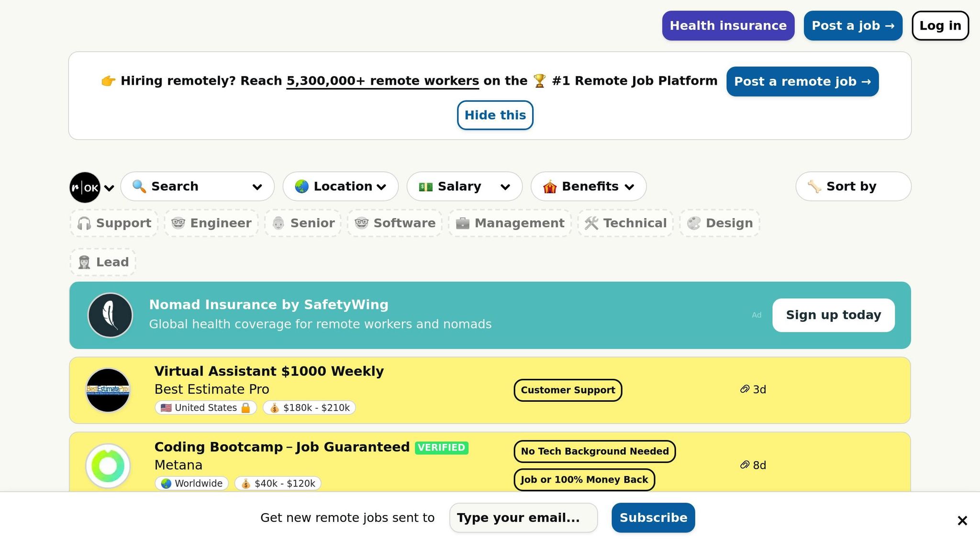Open the Health insurance page
The image size is (980, 551).
click(x=728, y=26)
